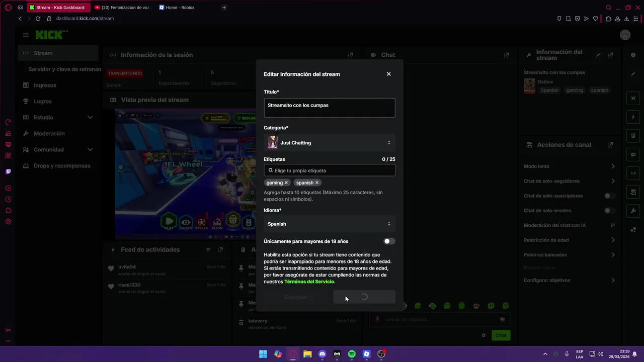Pop out the Chat panel
644x362 pixels.
[x=507, y=55]
